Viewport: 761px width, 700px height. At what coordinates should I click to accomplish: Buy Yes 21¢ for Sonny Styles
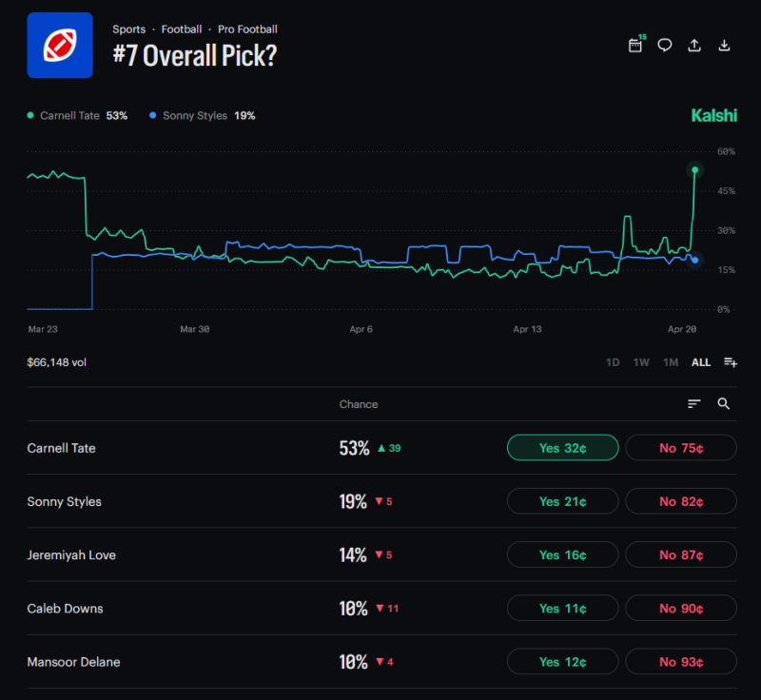point(563,501)
